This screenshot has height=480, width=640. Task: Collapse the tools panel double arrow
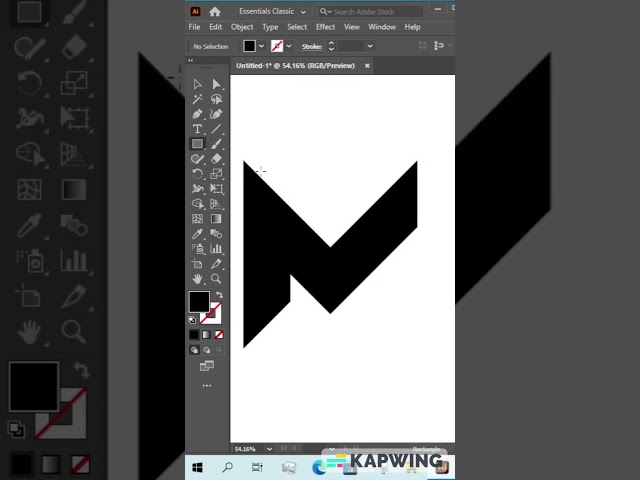[191, 60]
